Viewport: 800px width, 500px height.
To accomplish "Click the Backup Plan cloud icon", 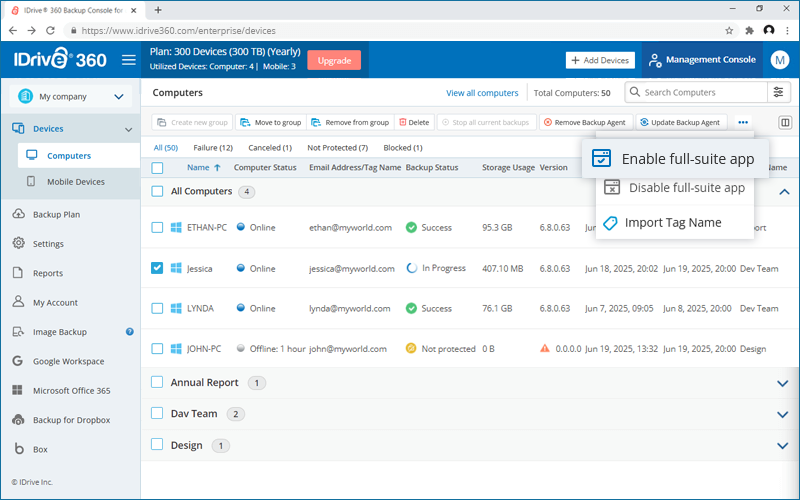I will [x=18, y=214].
